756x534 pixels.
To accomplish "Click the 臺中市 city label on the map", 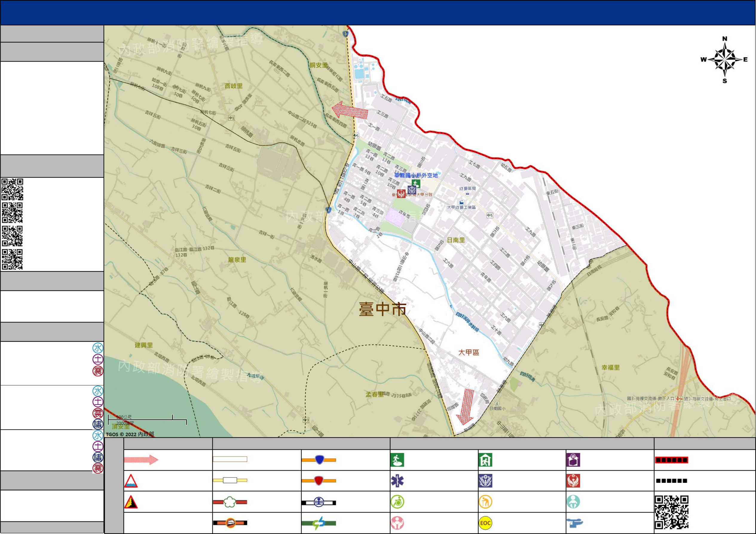I will (382, 309).
